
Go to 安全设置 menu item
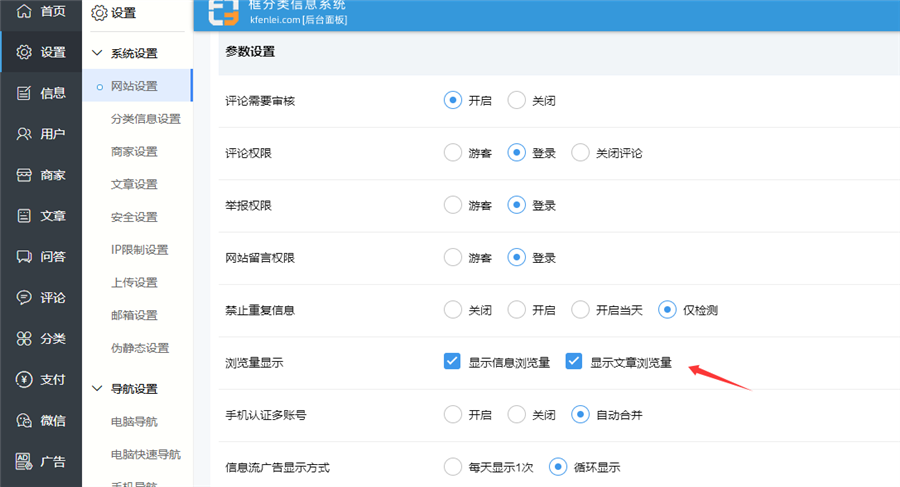pos(134,217)
